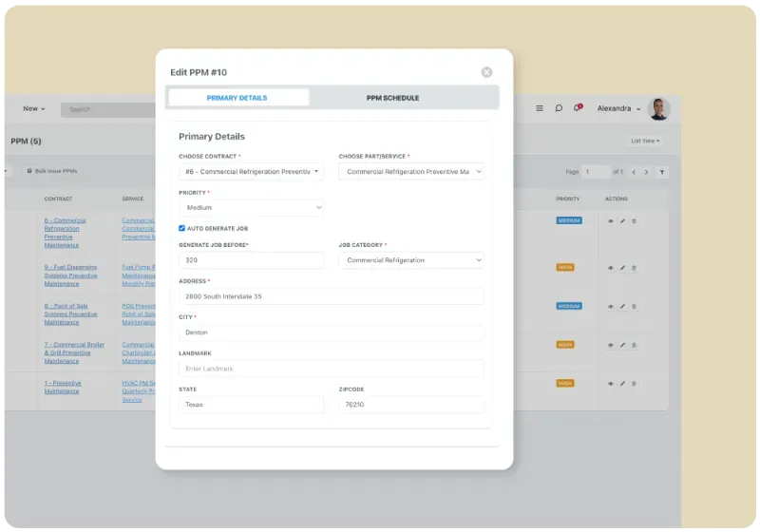Delete the second PPM row with trash icon
The image size is (760, 532).
pos(635,268)
